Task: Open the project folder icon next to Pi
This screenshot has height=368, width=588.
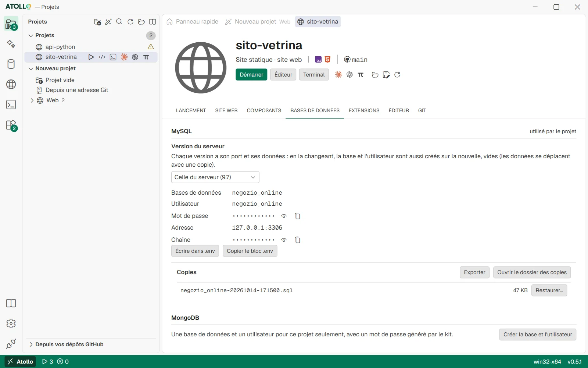Action: [375, 75]
